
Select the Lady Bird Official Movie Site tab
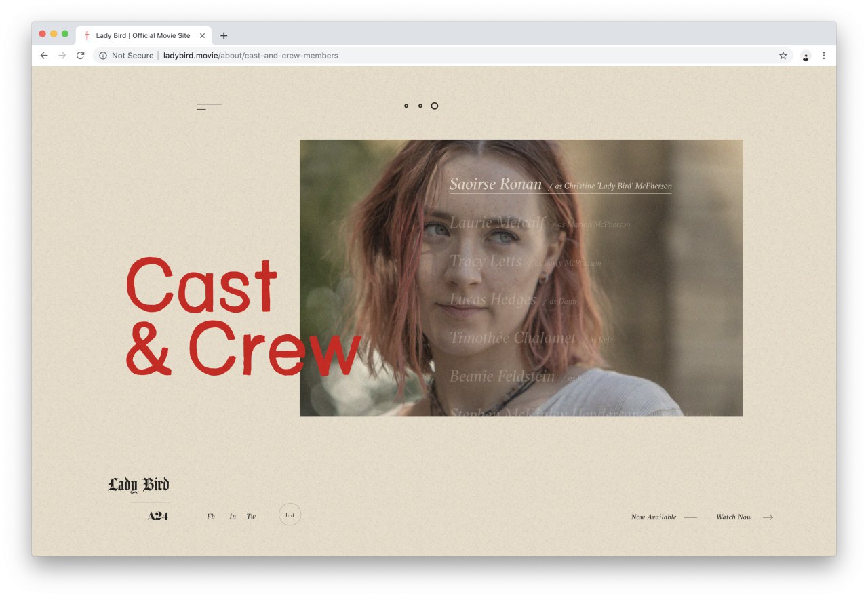click(x=144, y=35)
